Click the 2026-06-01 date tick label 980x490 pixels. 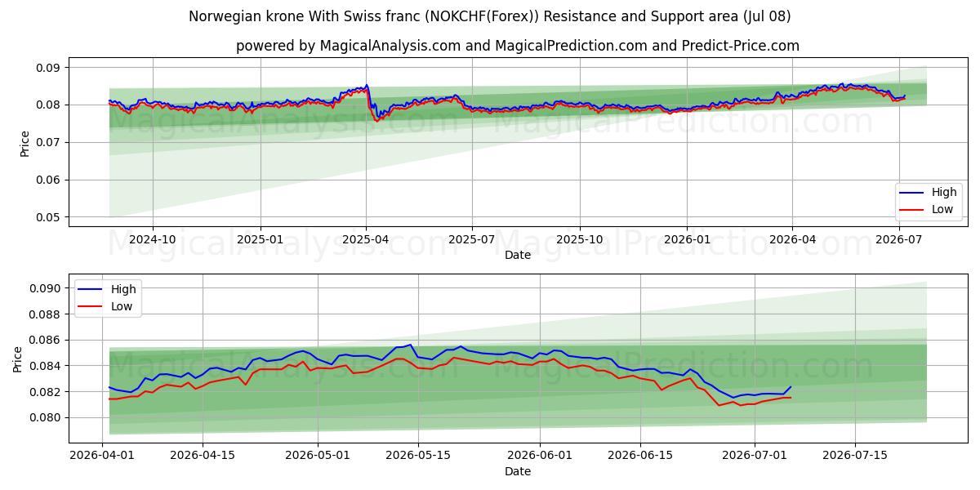540,456
